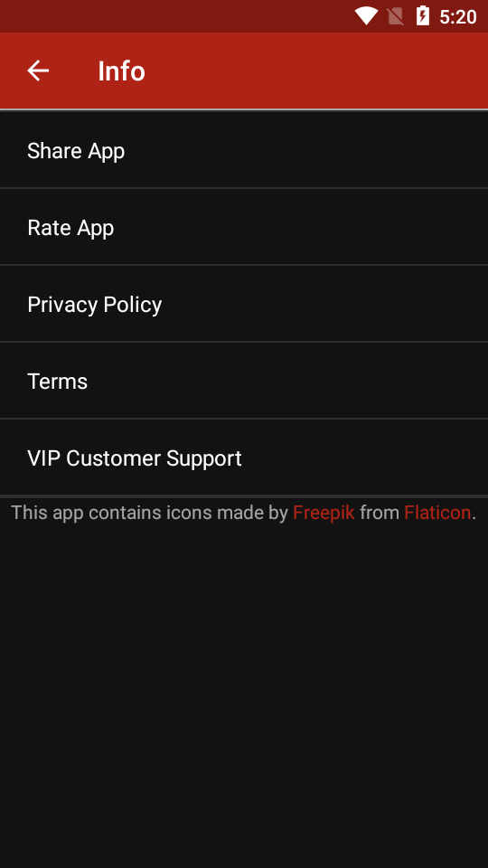
Task: Tap the back arrow in header
Action: tap(38, 71)
